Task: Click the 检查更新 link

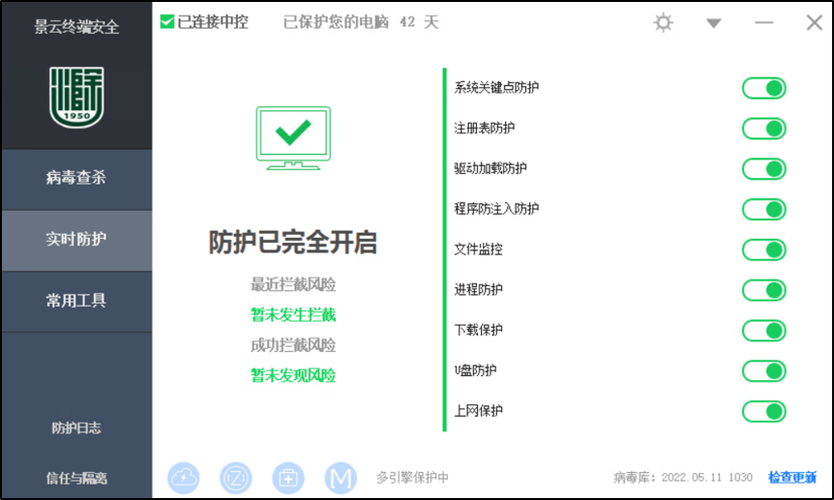Action: pyautogui.click(x=792, y=477)
